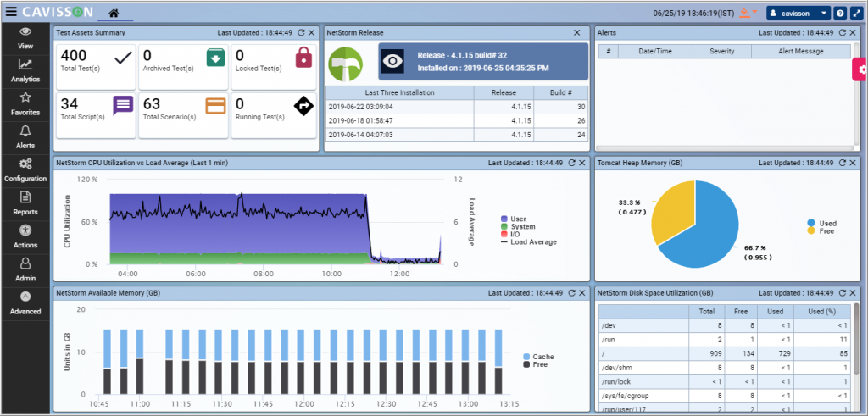Image resolution: width=868 pixels, height=416 pixels.
Task: Toggle Used slice in heap legend
Action: (822, 223)
